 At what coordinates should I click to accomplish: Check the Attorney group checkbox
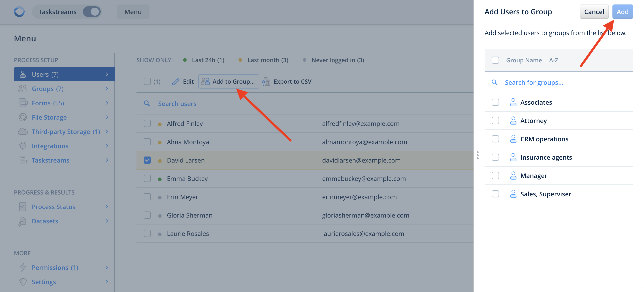(495, 121)
